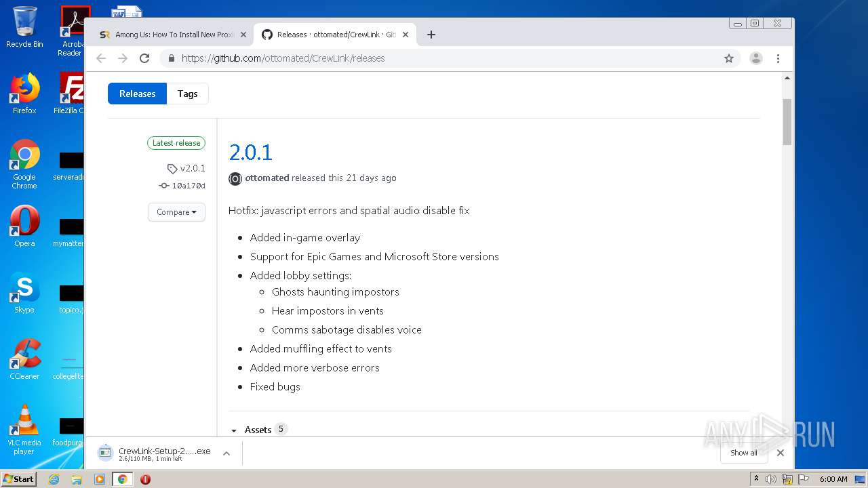Click 'Ghosts haunting impostors' bullet
Screen dimensions: 868x488
pyautogui.click(x=336, y=291)
